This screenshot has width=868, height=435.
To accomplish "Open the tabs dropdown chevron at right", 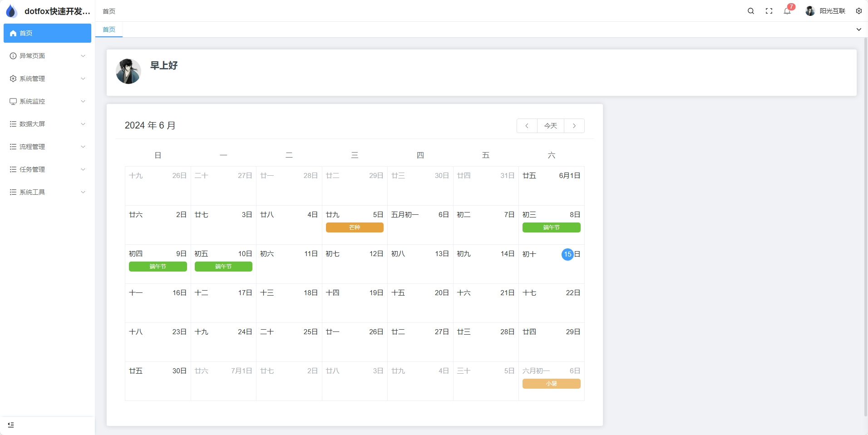I will (858, 30).
